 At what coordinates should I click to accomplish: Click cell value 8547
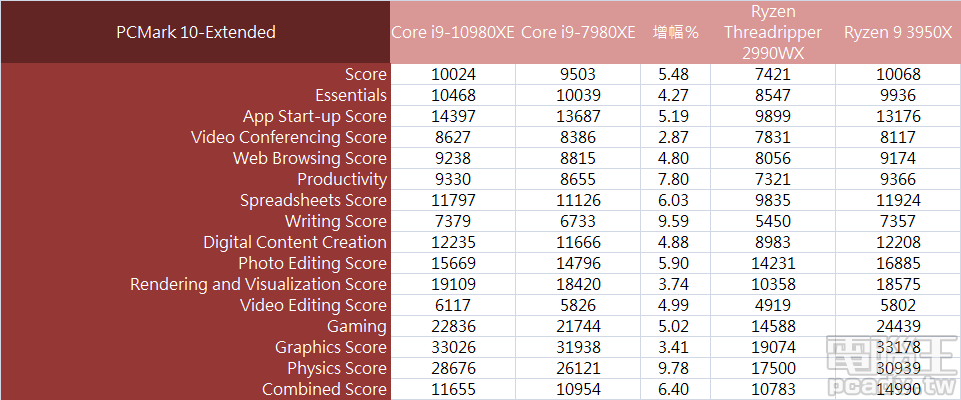click(773, 96)
